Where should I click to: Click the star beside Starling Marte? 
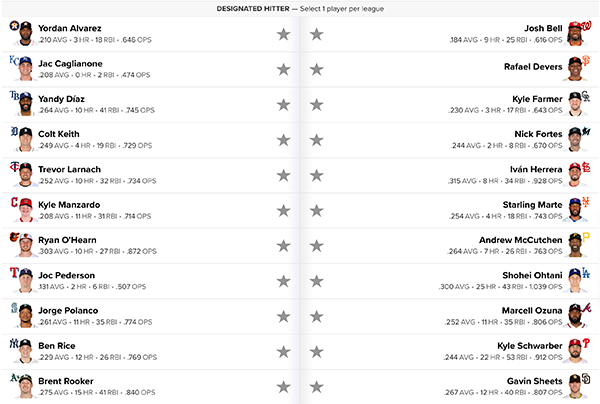pyautogui.click(x=316, y=210)
